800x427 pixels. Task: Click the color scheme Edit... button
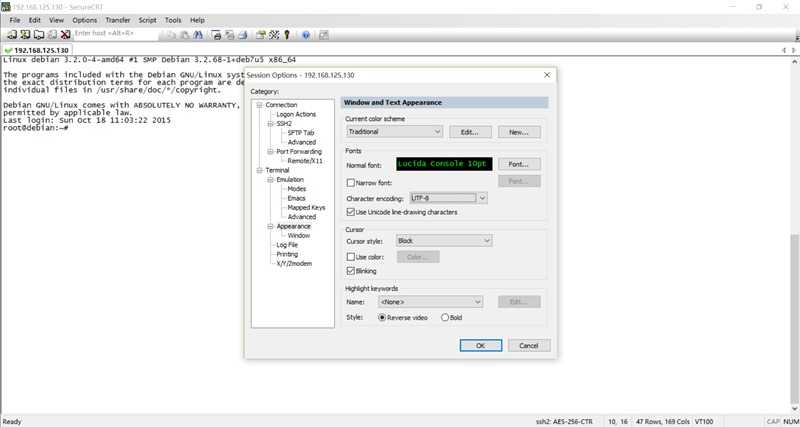click(470, 132)
